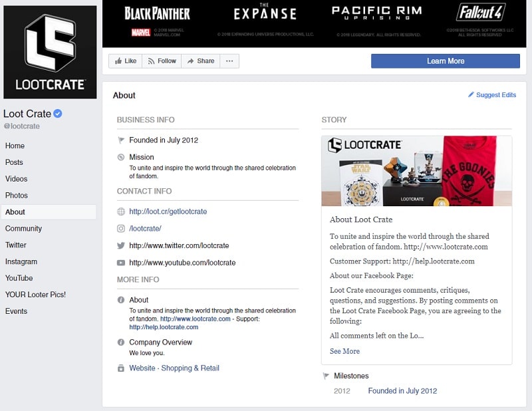Click the @lootcrate handle under page name
The height and width of the screenshot is (411, 532).
tap(22, 126)
